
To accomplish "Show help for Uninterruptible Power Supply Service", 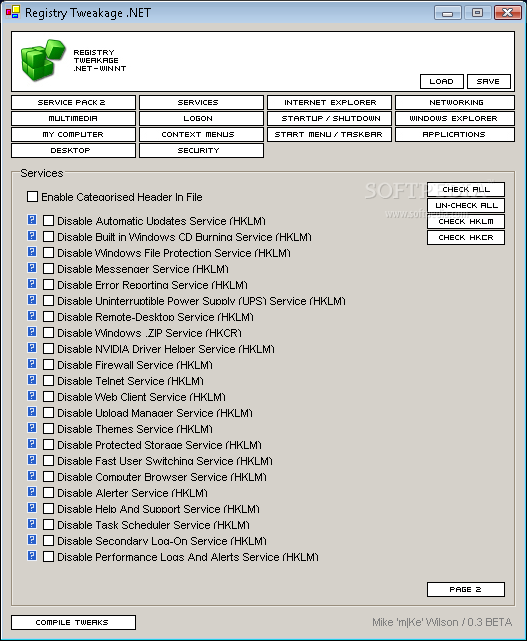I will point(32,300).
